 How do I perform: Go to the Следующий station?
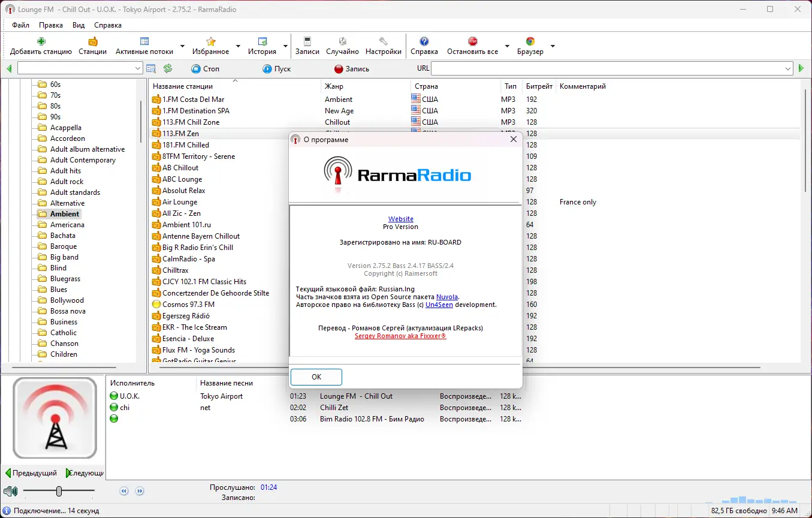84,473
